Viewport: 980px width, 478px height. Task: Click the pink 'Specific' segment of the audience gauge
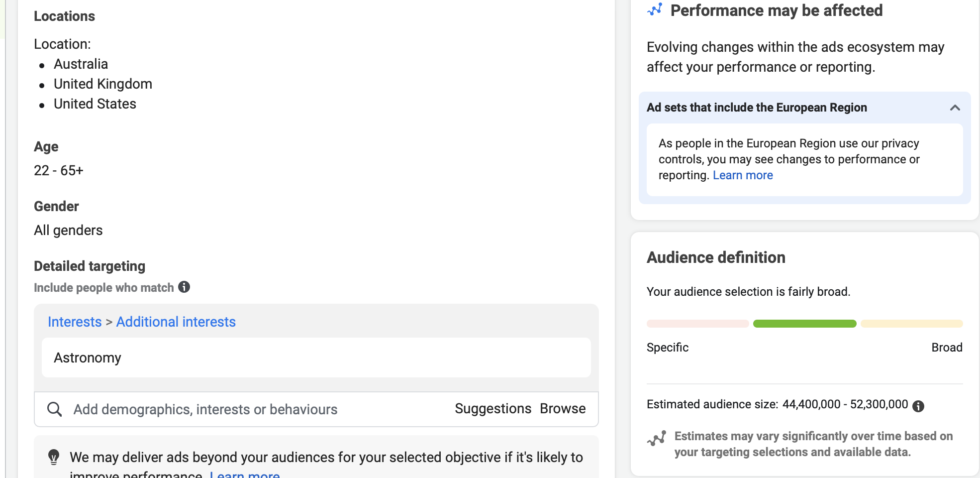click(697, 324)
